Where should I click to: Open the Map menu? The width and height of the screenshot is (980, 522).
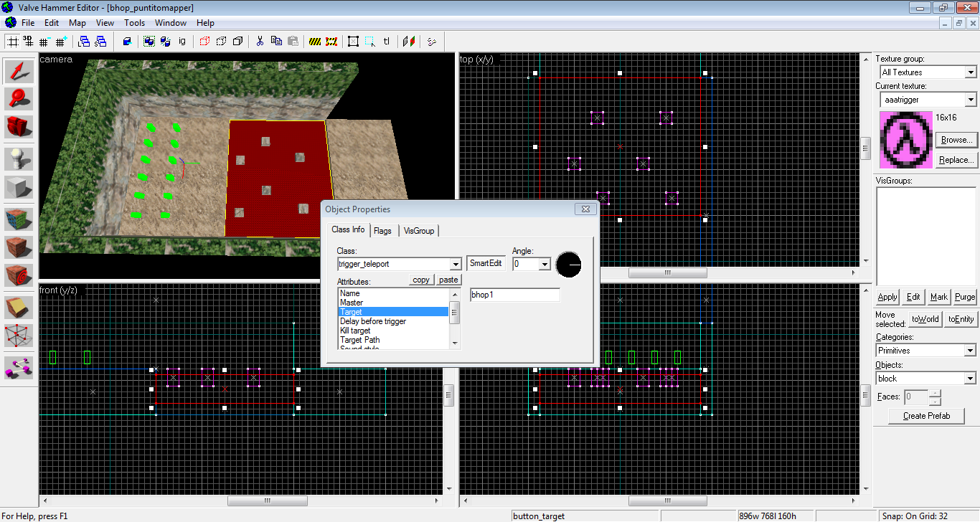tap(77, 23)
